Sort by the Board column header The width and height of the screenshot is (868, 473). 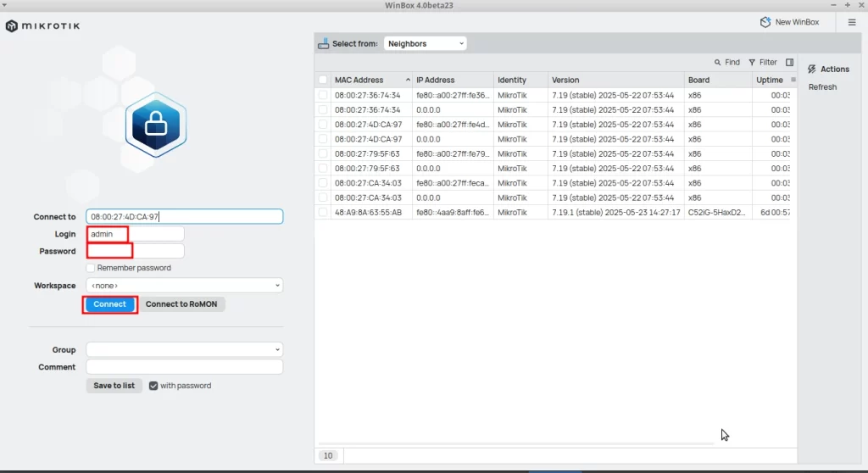(x=718, y=80)
